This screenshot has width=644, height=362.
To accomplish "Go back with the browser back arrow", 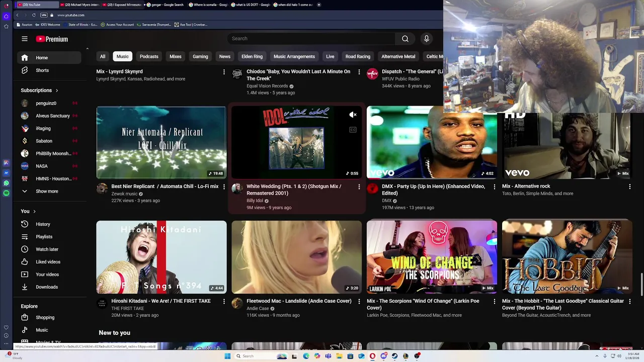I will (17, 15).
